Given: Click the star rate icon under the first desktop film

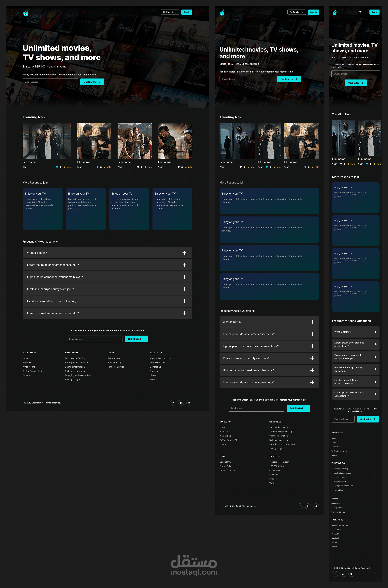Looking at the screenshot, I should [64, 167].
